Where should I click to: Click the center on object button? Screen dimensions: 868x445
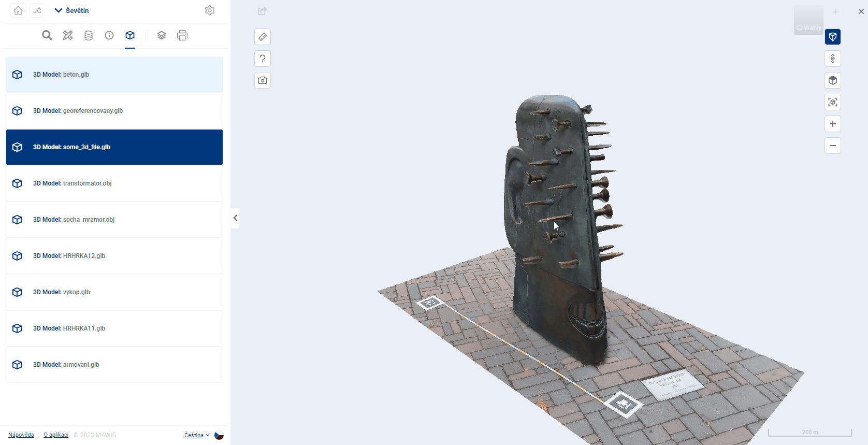tap(833, 102)
